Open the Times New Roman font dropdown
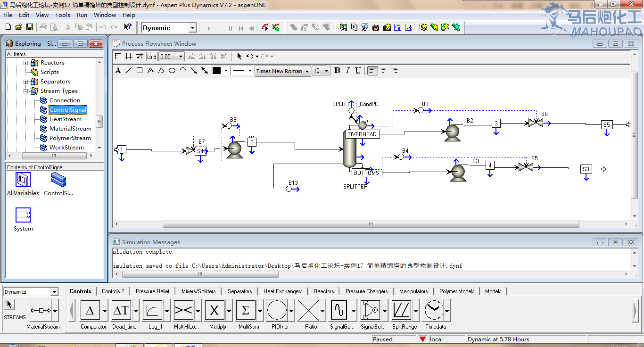Screen dimensions: 644x347 pyautogui.click(x=307, y=71)
